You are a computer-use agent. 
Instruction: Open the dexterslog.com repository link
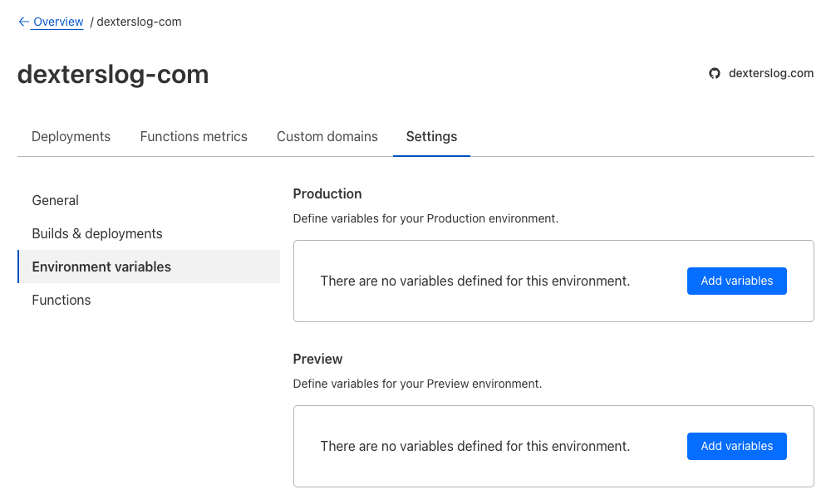[770, 73]
